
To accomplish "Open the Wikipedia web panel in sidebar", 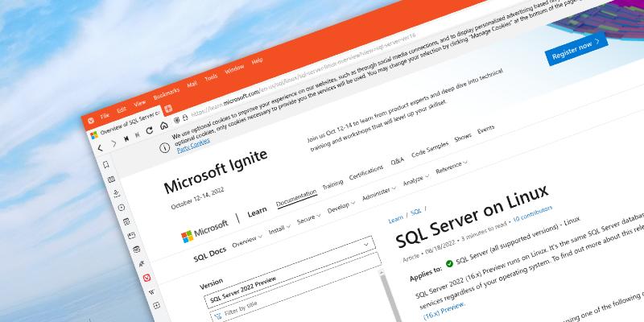I will (x=151, y=292).
